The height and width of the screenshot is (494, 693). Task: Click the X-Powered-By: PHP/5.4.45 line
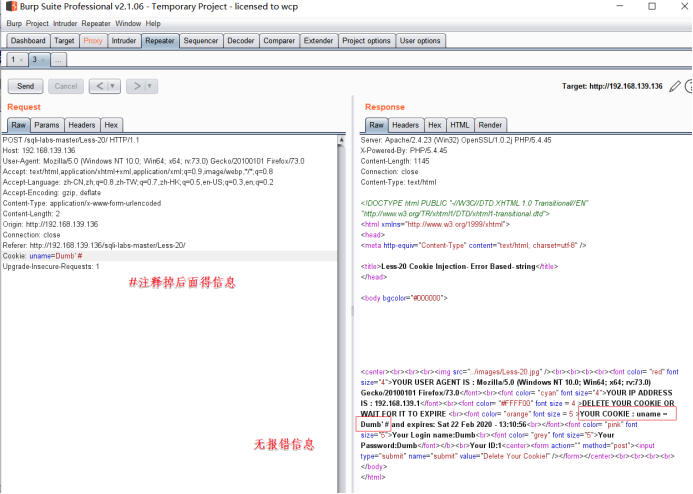pos(404,151)
